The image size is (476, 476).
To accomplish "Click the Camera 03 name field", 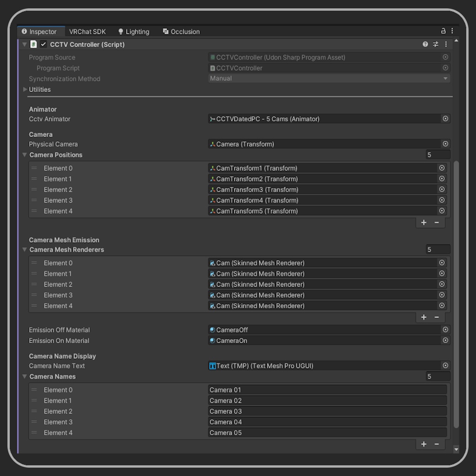I will (x=327, y=411).
